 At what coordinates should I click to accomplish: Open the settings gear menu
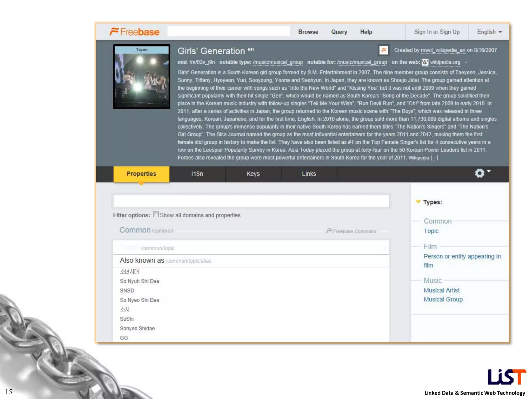click(482, 173)
